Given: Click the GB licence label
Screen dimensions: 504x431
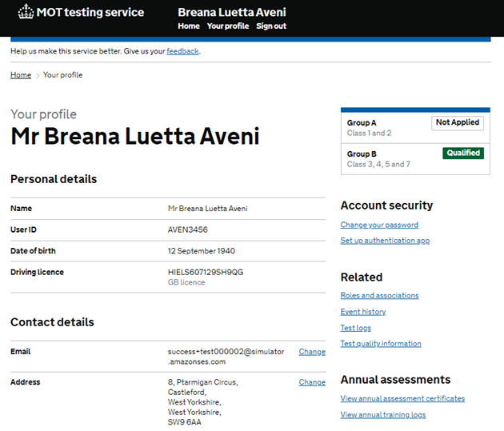Looking at the screenshot, I should pyautogui.click(x=186, y=282).
